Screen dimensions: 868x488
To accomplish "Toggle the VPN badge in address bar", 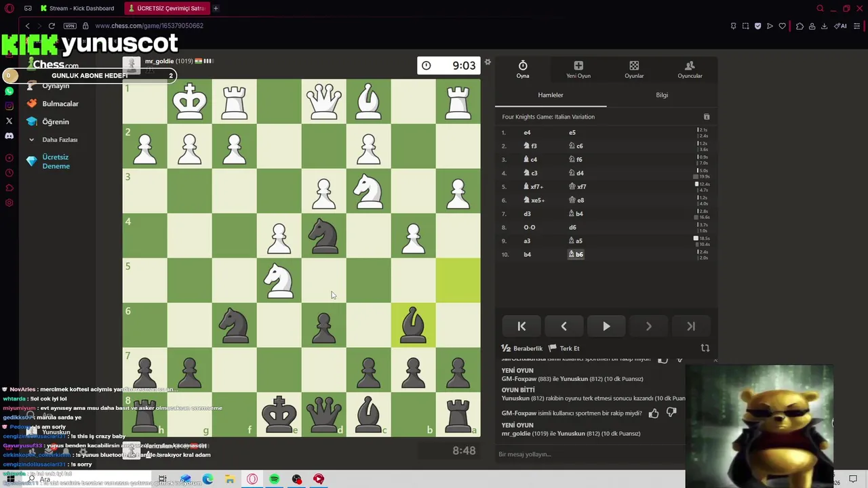I will 70,26.
